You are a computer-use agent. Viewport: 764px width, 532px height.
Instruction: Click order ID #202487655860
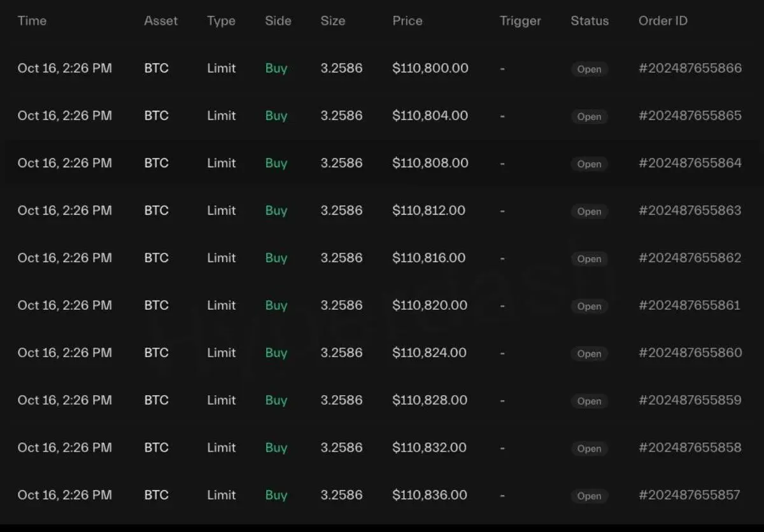pos(690,353)
